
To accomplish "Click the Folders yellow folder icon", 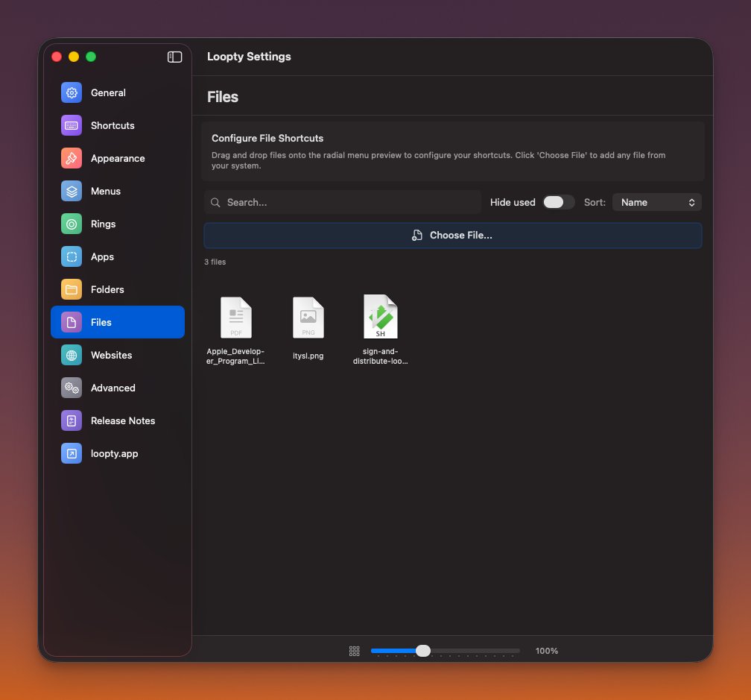I will point(72,289).
